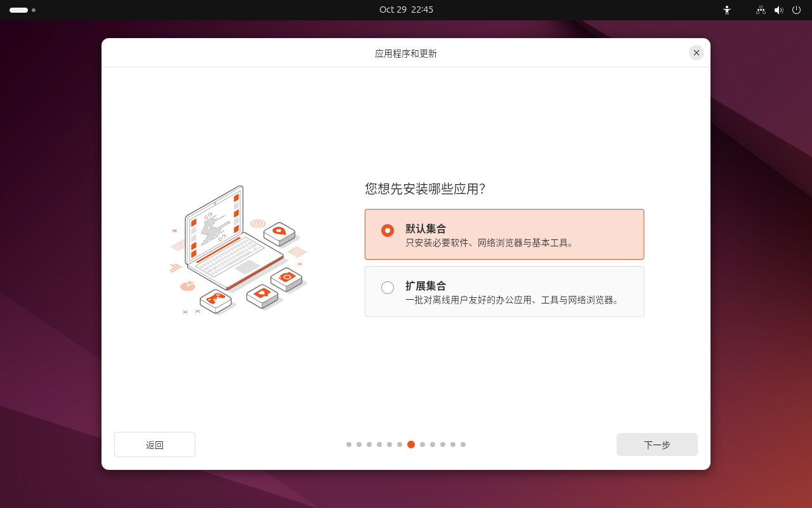The image size is (812, 508).
Task: Click the camera icon in the illustration
Action: 286,277
